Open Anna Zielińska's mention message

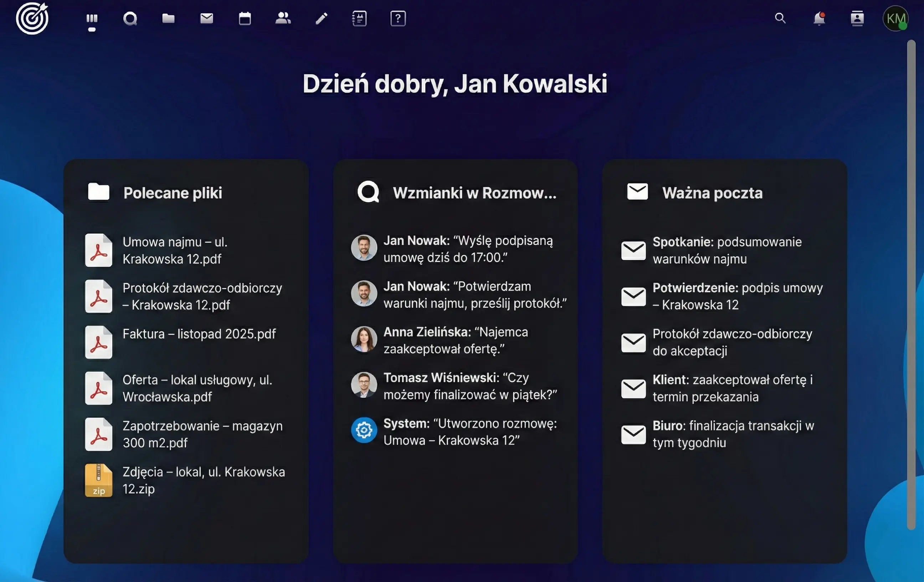click(x=456, y=340)
